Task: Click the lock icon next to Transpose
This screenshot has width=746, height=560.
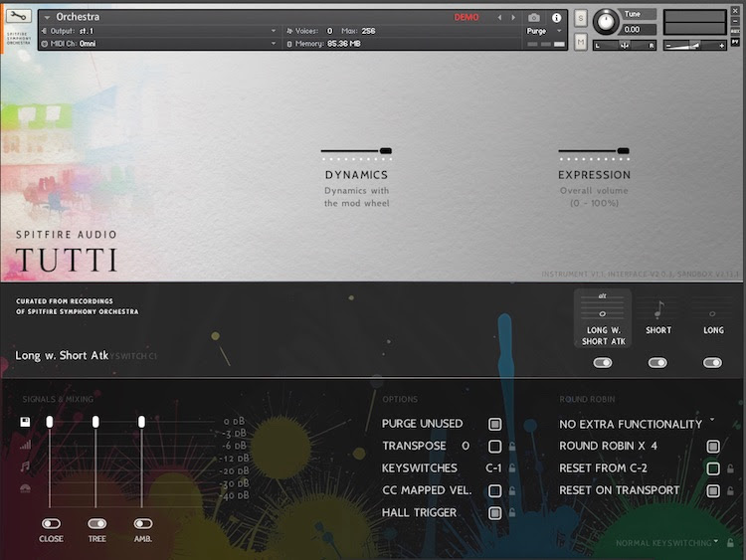Action: (512, 447)
